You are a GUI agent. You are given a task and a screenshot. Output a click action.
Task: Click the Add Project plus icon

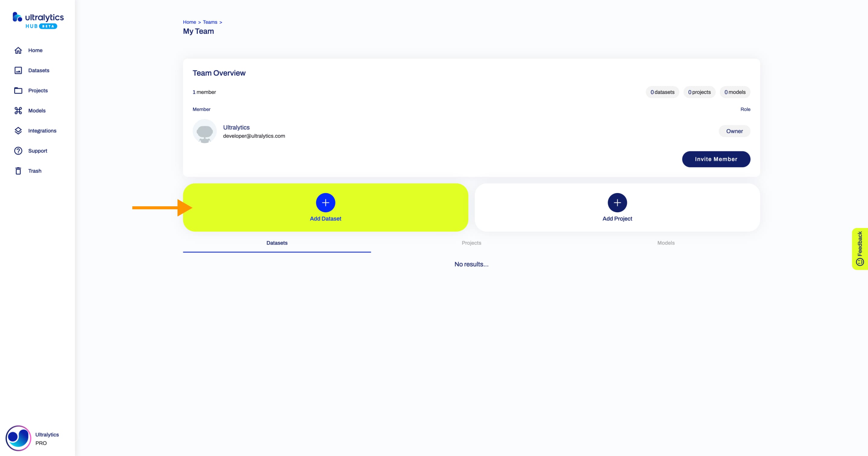617,202
